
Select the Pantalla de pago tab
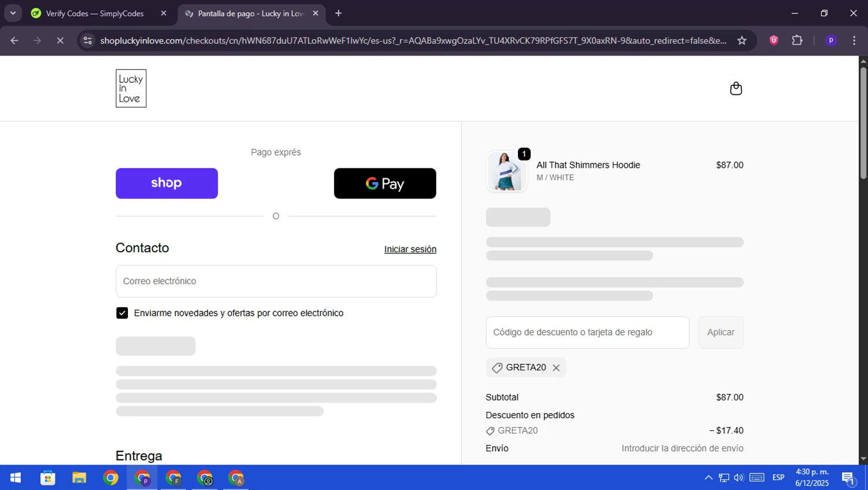pos(251,13)
